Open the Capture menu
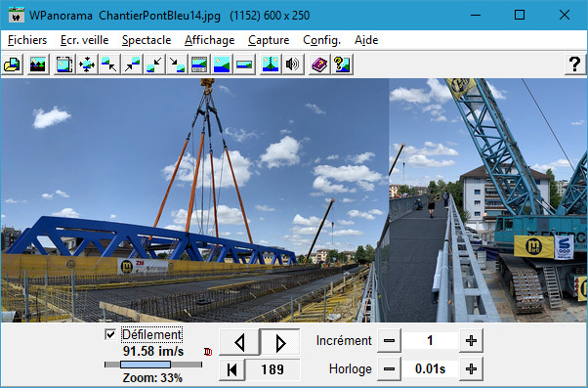The image size is (588, 388). tap(269, 40)
